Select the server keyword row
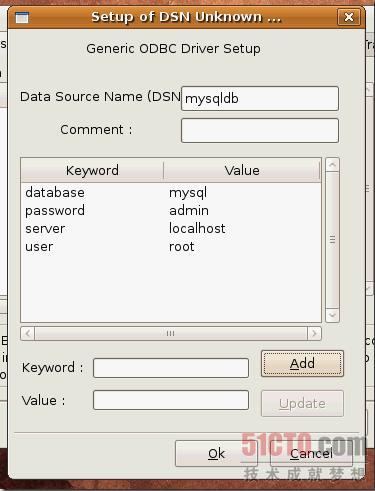This screenshot has width=375, height=491. pos(171,228)
